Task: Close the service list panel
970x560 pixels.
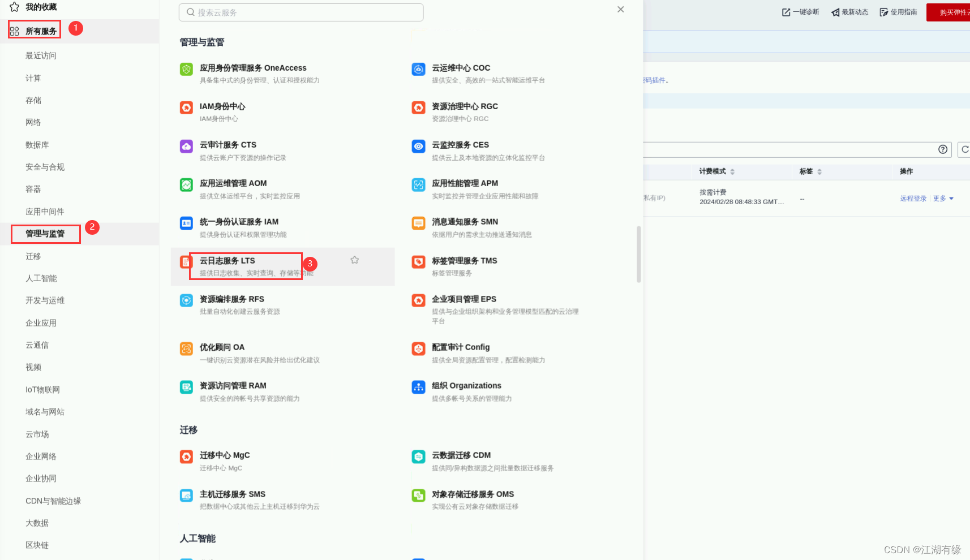Action: click(621, 9)
